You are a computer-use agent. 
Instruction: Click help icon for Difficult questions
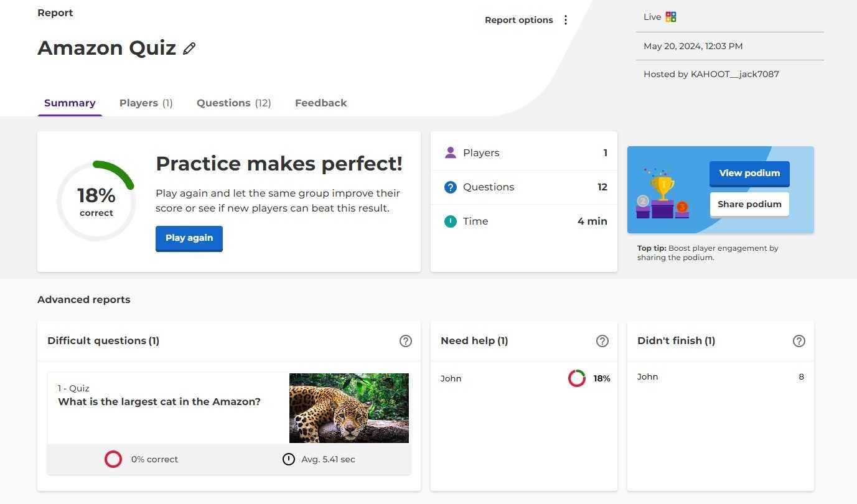pos(406,341)
